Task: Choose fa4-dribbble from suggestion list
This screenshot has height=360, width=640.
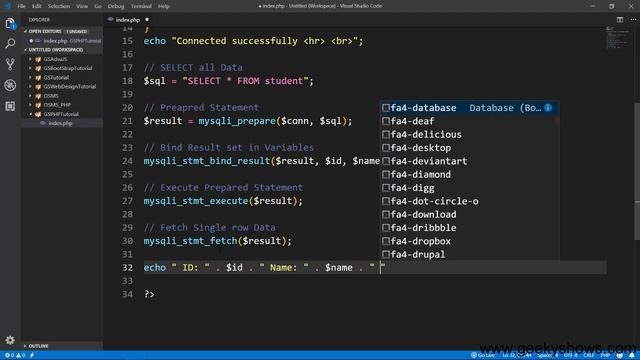Action: click(469, 228)
